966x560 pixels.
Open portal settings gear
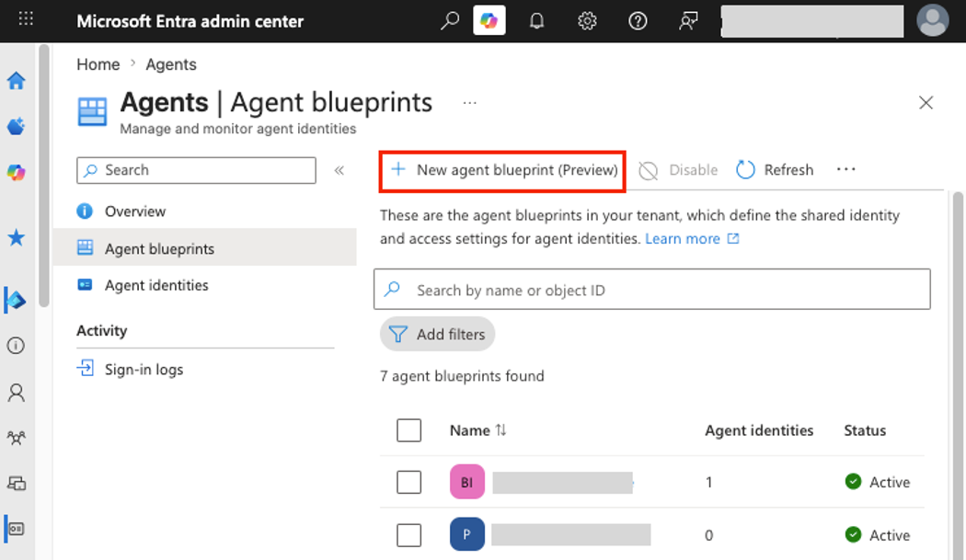point(587,21)
